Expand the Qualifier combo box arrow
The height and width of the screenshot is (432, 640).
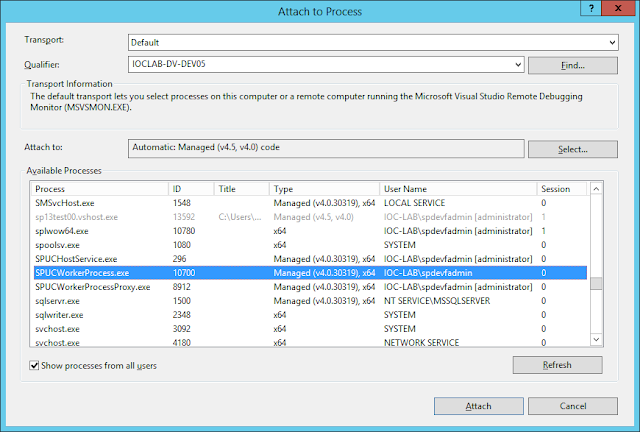[x=517, y=65]
